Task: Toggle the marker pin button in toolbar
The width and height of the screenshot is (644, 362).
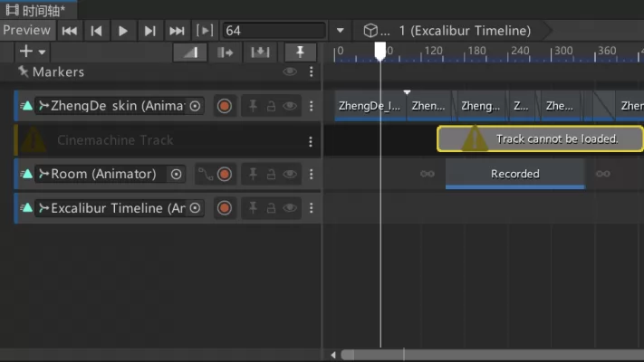Action: [x=301, y=52]
